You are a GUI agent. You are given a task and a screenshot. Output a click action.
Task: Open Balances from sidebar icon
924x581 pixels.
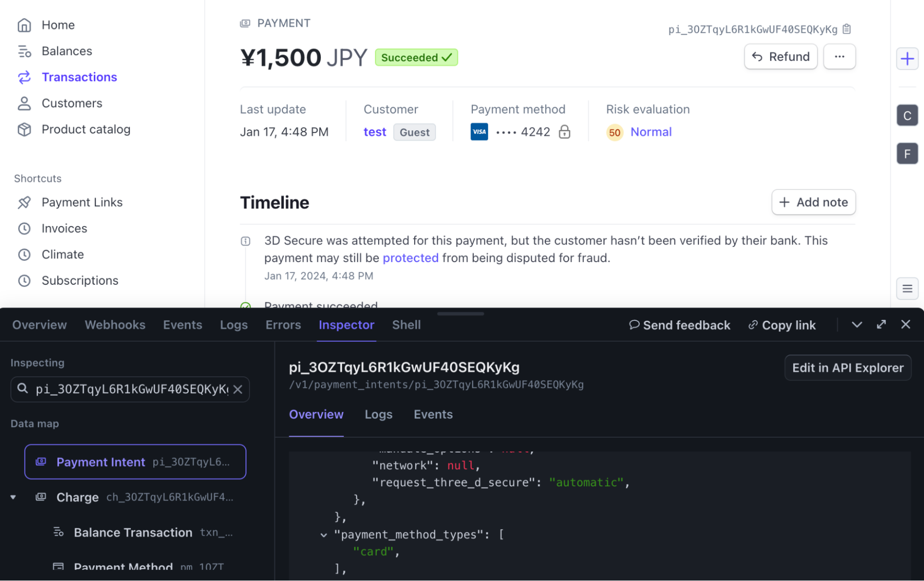pos(24,51)
